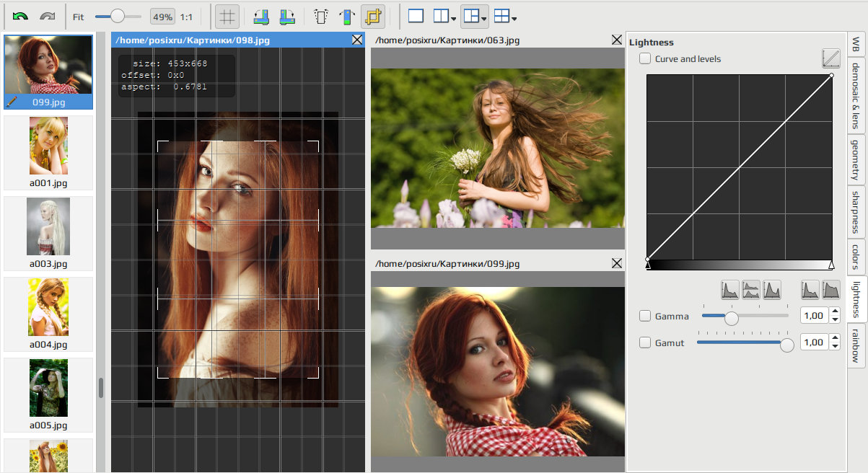The width and height of the screenshot is (868, 473).
Task: Open the sharpness tab
Action: coord(856,212)
